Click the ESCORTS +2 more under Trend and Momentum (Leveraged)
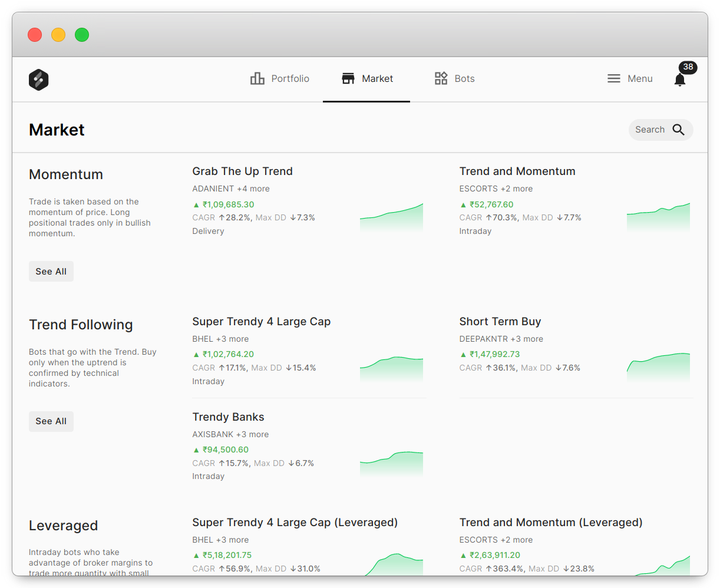The height and width of the screenshot is (588, 720). 496,540
